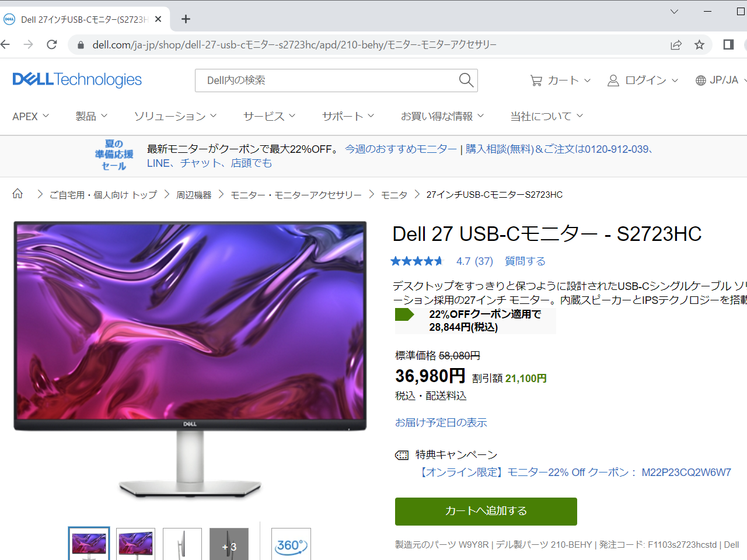Viewport: 747px width, 560px height.
Task: Select first front-view monitor thumbnail
Action: tap(89, 544)
